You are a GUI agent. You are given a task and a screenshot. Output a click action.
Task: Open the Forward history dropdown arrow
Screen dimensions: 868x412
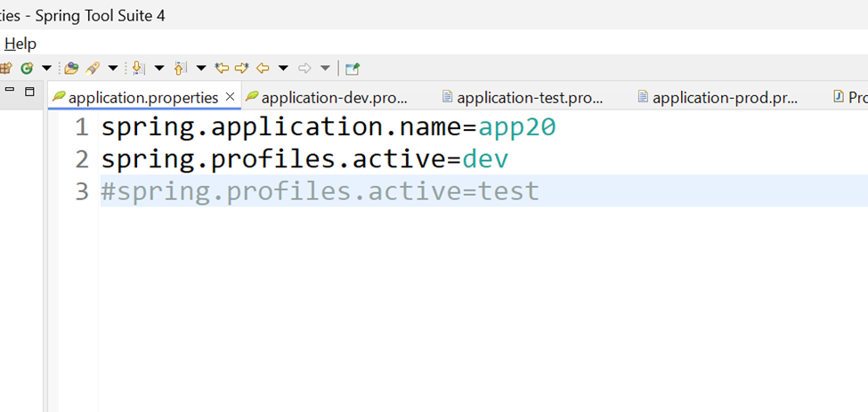pyautogui.click(x=326, y=69)
